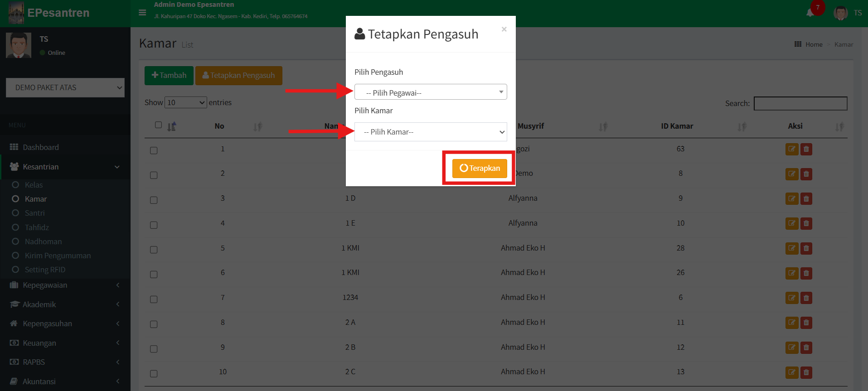The height and width of the screenshot is (391, 868).
Task: Click the trash icon for ID Kamar 13
Action: (806, 372)
